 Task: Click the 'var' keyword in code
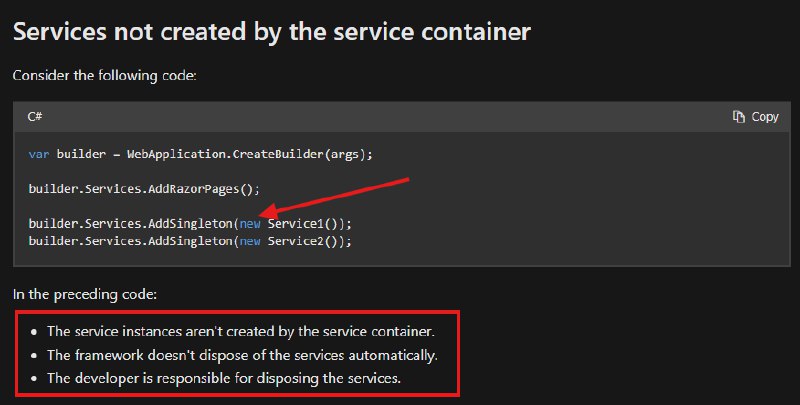pos(39,154)
